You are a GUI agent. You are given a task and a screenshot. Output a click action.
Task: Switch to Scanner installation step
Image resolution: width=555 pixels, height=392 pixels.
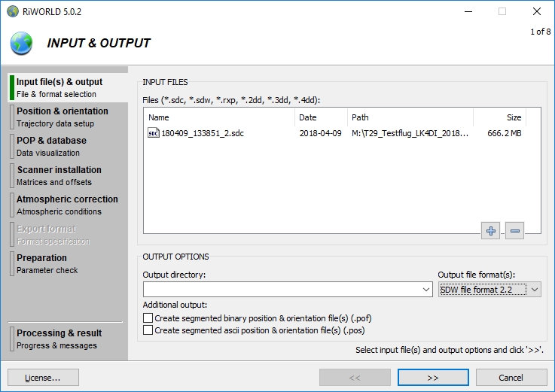coord(67,175)
